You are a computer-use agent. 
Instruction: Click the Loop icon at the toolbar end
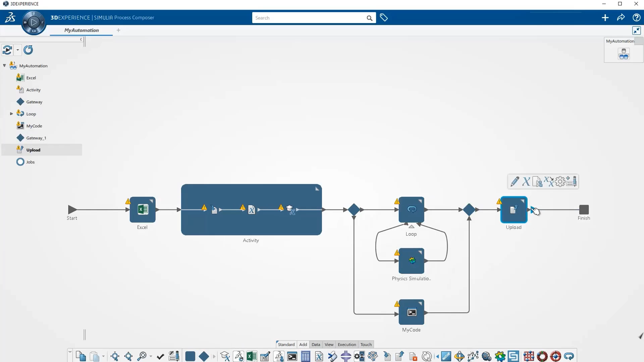pyautogui.click(x=569, y=356)
